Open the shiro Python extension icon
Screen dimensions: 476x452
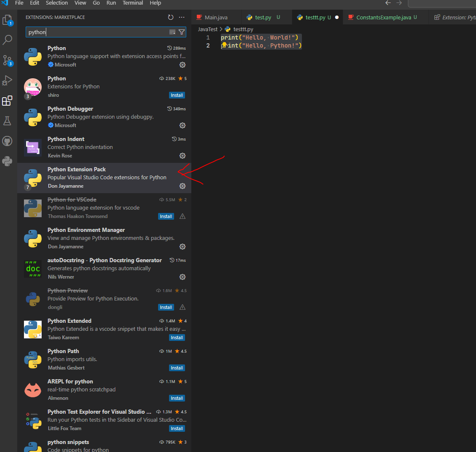pyautogui.click(x=33, y=87)
